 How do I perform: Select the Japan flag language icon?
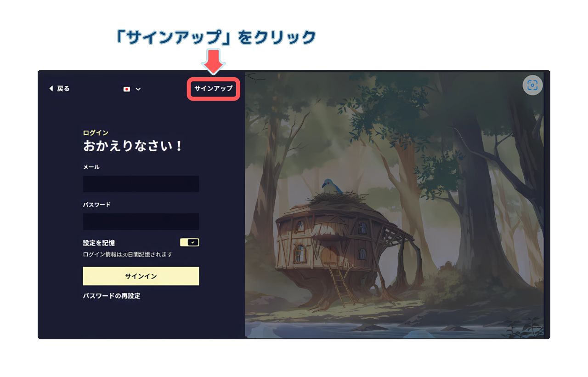coord(127,89)
